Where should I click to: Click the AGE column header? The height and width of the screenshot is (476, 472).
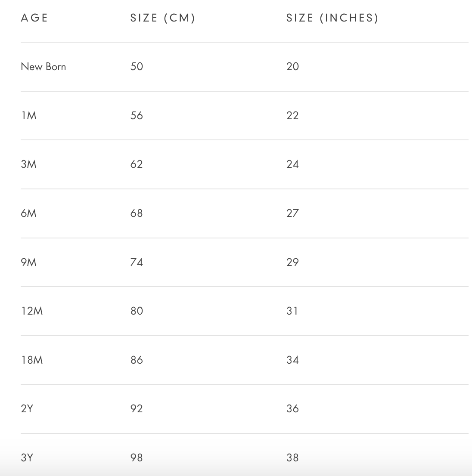pos(34,18)
